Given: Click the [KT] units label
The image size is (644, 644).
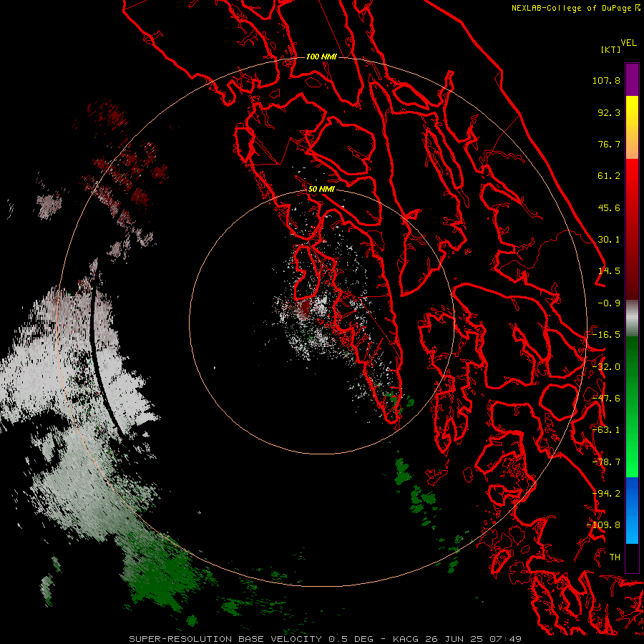Looking at the screenshot, I should point(611,49).
